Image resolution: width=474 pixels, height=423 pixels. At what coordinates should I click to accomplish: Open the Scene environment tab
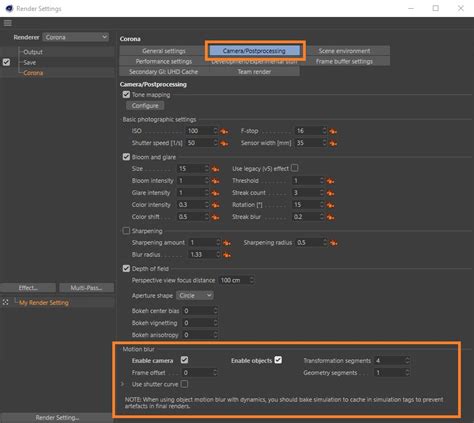click(x=344, y=51)
